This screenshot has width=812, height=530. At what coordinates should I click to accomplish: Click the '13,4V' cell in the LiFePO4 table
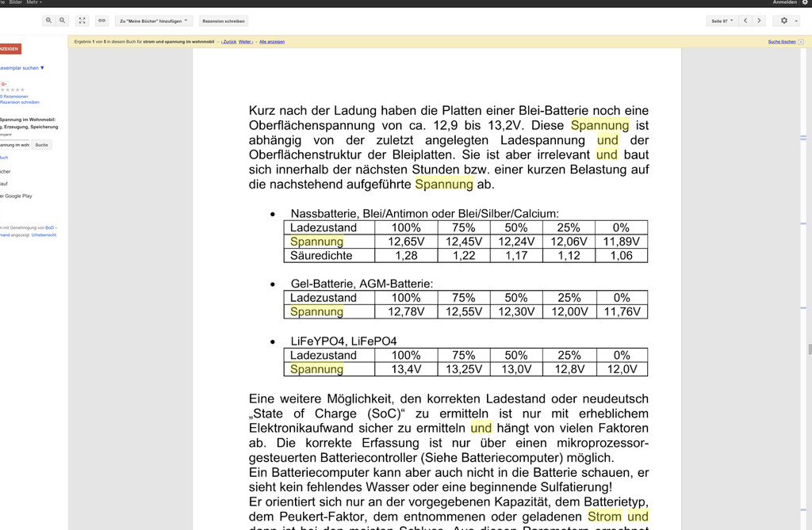tap(406, 369)
